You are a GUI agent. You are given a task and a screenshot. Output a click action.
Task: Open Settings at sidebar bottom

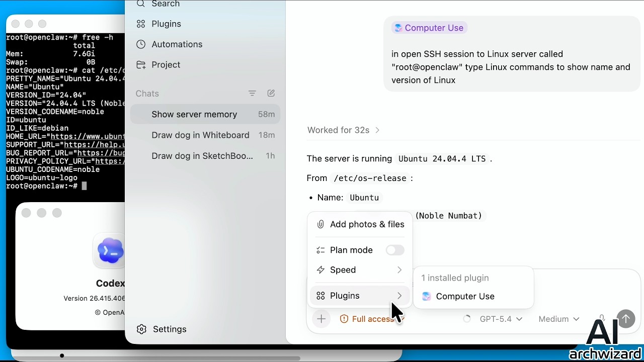click(x=162, y=329)
